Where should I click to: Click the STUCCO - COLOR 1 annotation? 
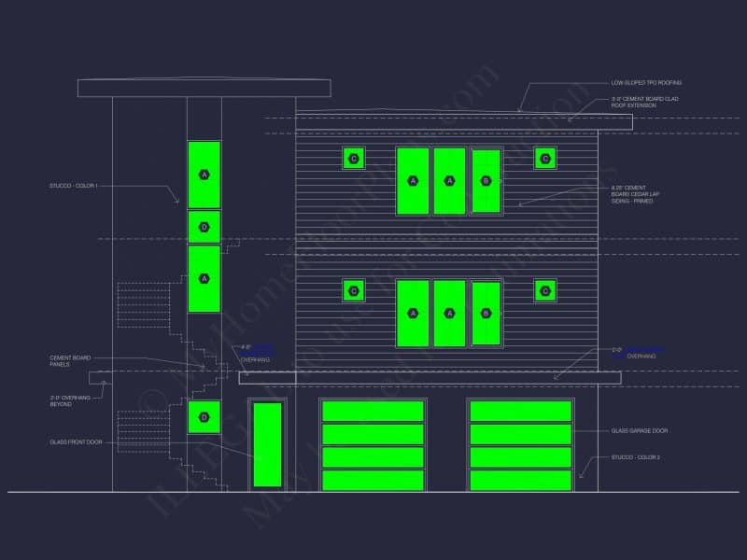pyautogui.click(x=74, y=186)
